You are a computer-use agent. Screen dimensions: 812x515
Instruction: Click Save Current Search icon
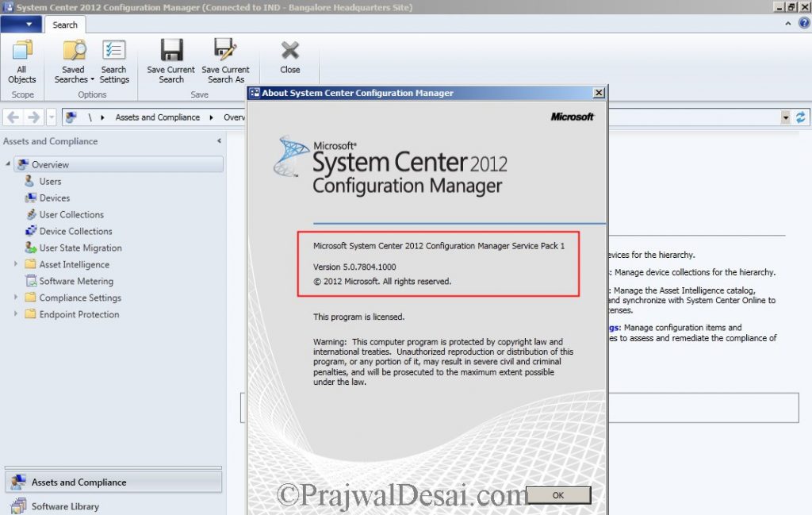(x=171, y=50)
